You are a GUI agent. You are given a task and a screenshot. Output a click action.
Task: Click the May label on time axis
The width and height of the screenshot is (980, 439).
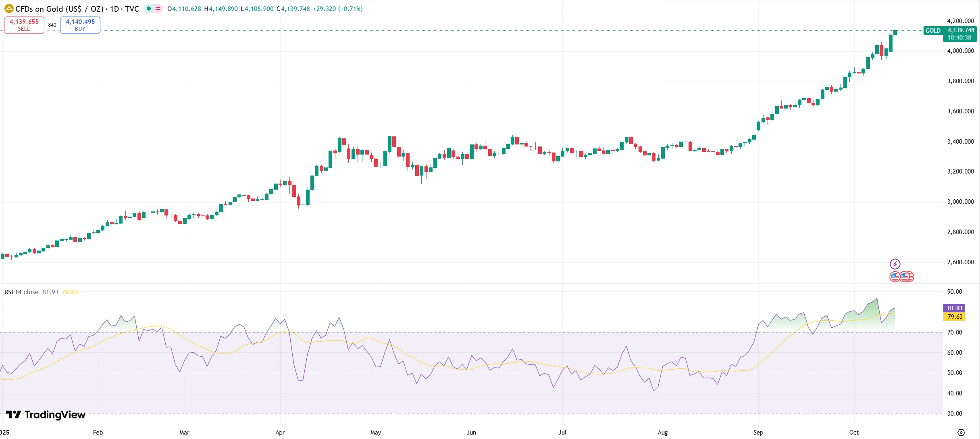[x=375, y=433]
